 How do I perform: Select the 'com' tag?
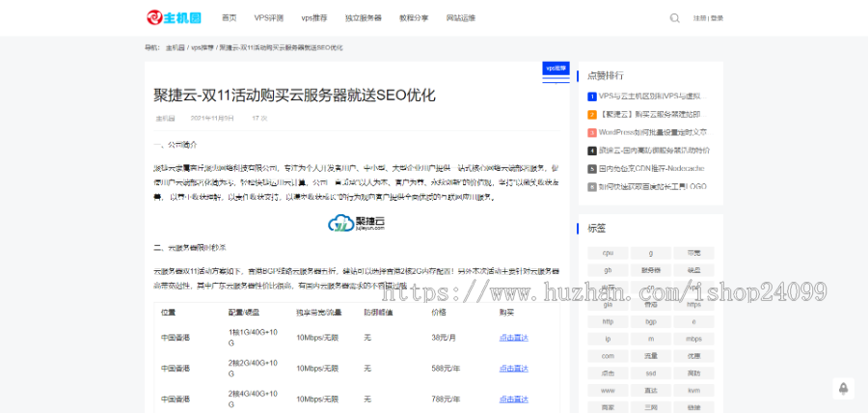[x=608, y=356]
